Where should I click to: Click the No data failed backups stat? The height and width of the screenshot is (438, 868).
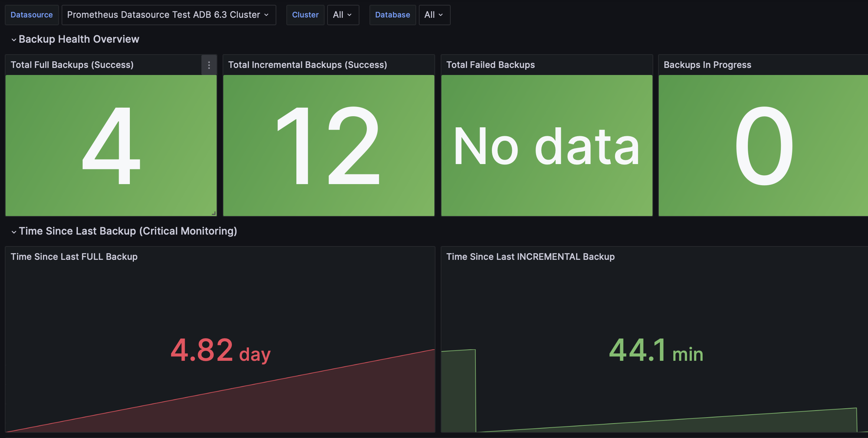[x=547, y=146]
